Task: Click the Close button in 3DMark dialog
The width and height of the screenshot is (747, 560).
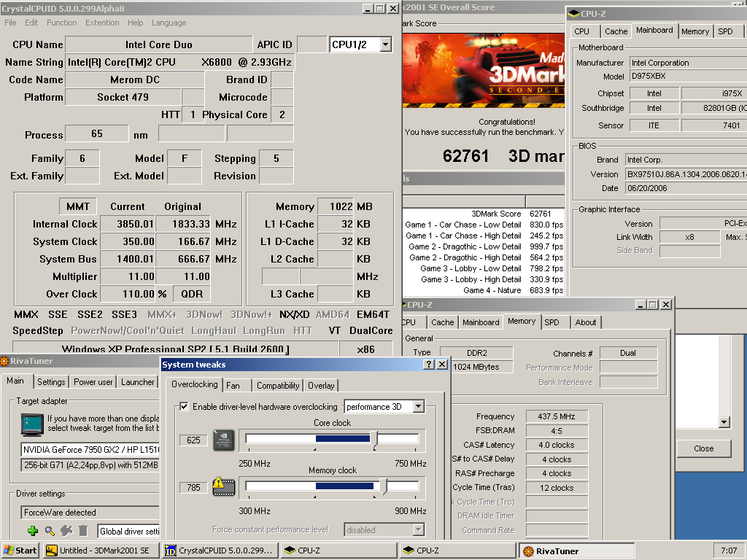Action: 704,448
